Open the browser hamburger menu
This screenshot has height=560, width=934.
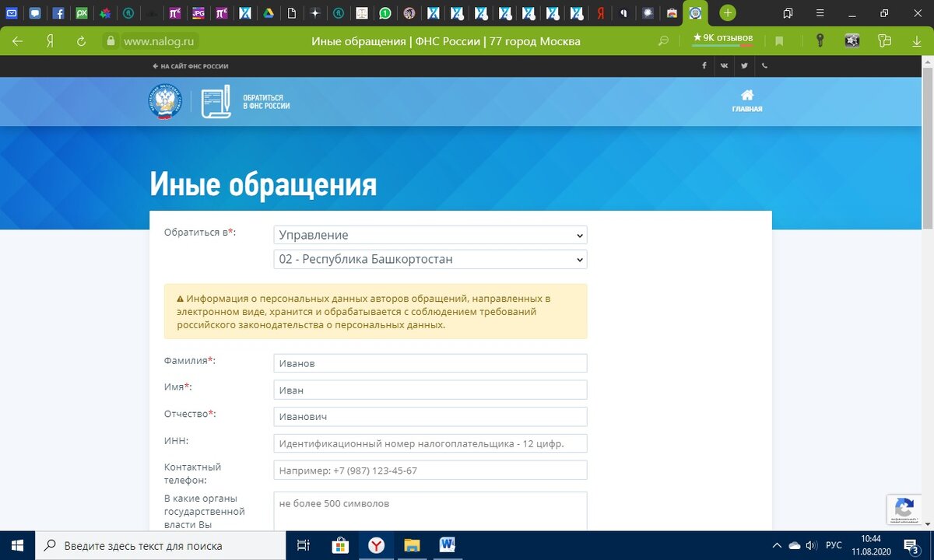(820, 13)
